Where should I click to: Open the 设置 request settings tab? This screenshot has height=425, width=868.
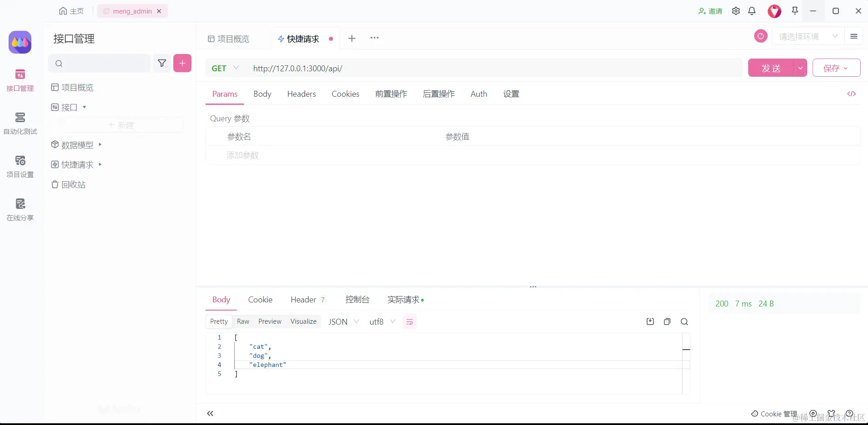click(511, 94)
